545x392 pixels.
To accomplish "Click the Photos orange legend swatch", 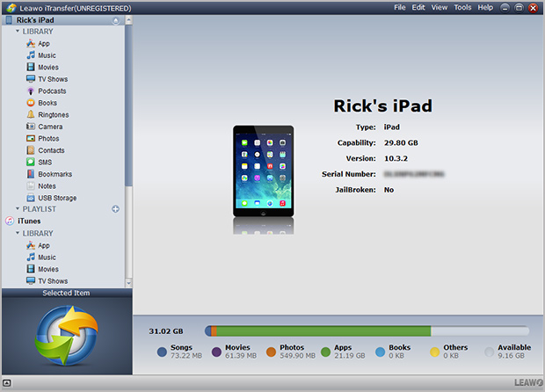I will [271, 352].
